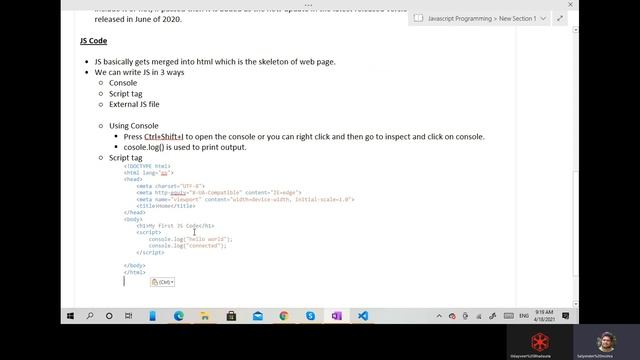Open Task View on the taskbar
The image size is (640, 360).
(129, 316)
